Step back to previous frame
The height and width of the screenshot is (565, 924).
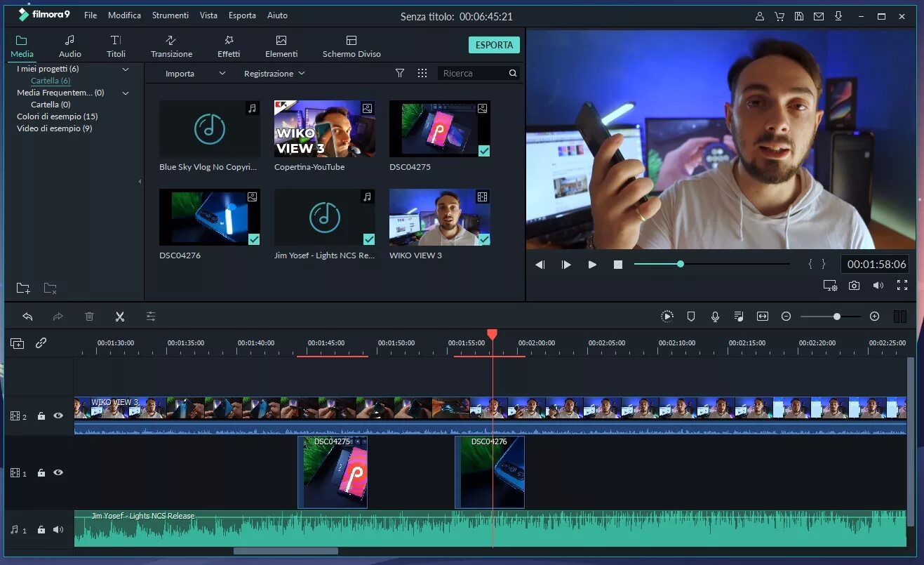pos(540,265)
